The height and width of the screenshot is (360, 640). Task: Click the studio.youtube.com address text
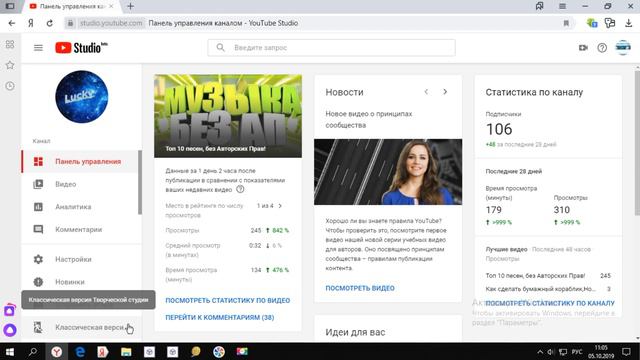111,23
